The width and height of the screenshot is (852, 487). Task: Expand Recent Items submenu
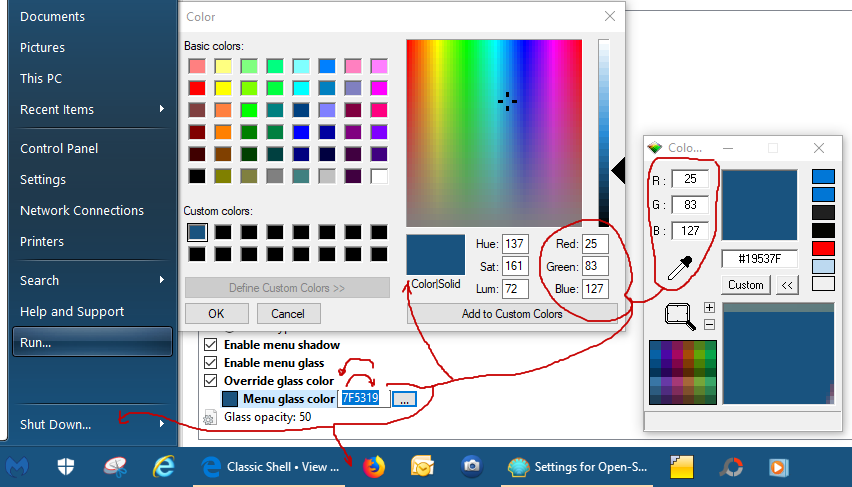click(x=162, y=109)
